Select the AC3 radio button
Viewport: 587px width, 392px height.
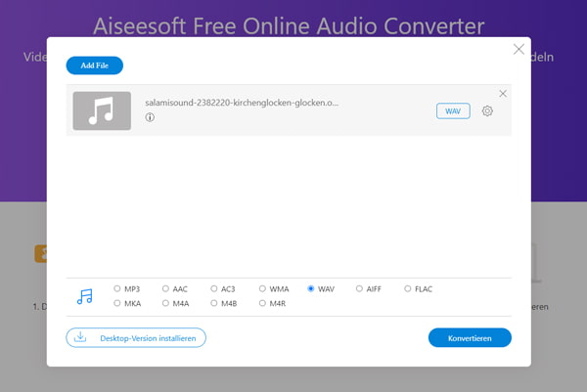click(214, 289)
